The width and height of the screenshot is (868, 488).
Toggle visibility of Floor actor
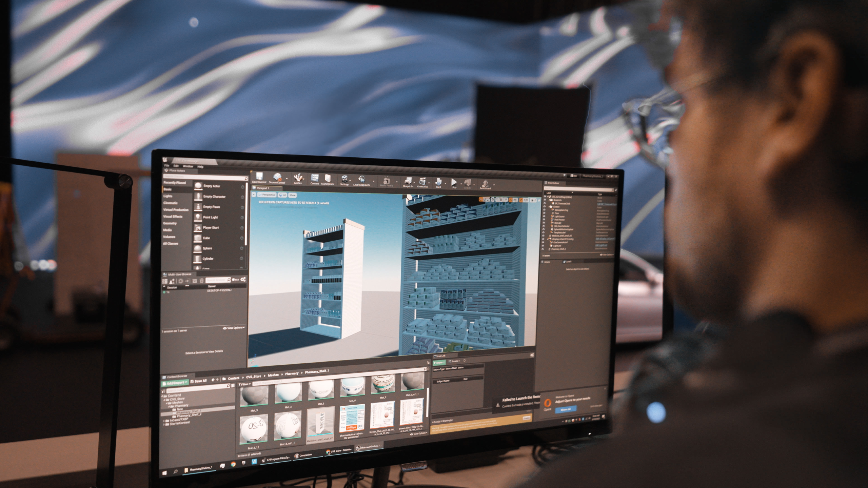(545, 213)
